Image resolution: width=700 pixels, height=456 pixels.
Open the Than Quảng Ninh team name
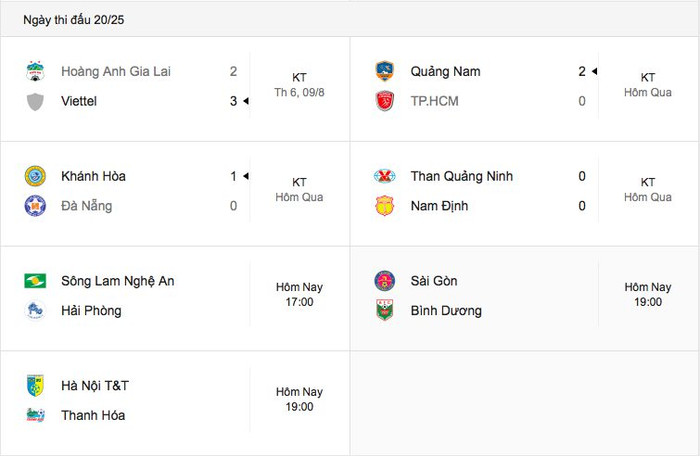click(x=462, y=176)
